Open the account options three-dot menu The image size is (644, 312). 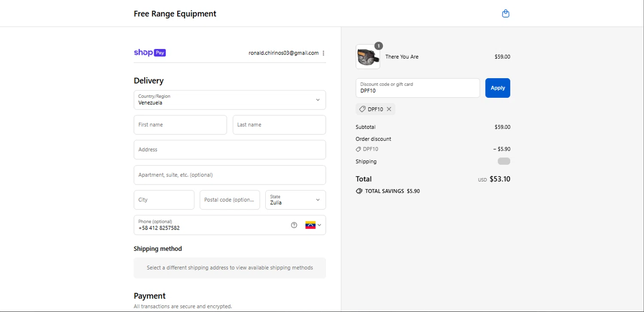pos(323,53)
